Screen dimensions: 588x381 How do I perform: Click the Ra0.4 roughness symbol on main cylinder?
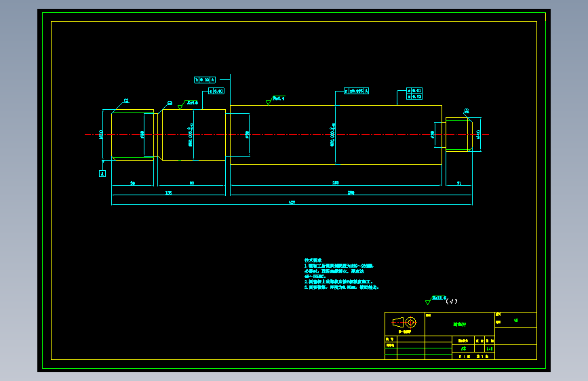pyautogui.click(x=275, y=100)
